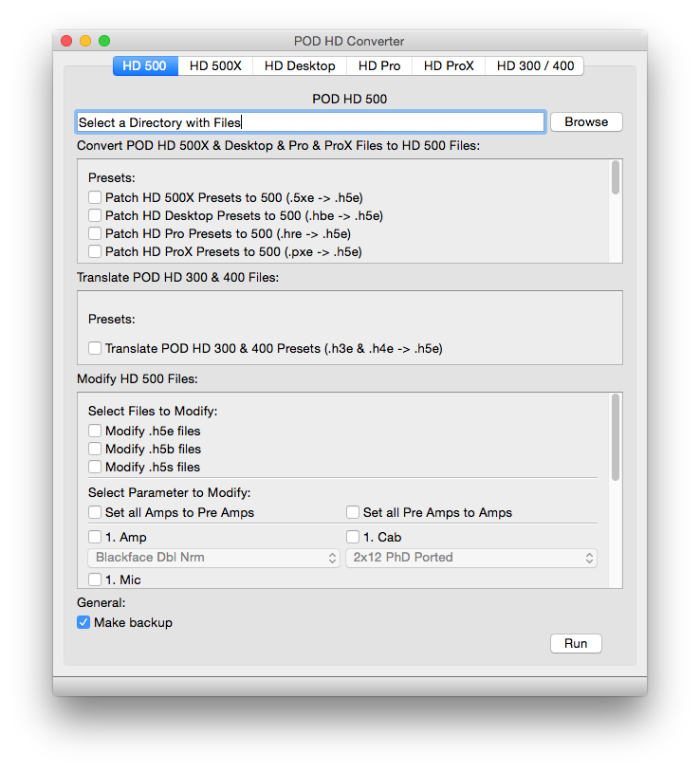Click the Run button
This screenshot has height=772, width=700.
click(576, 644)
